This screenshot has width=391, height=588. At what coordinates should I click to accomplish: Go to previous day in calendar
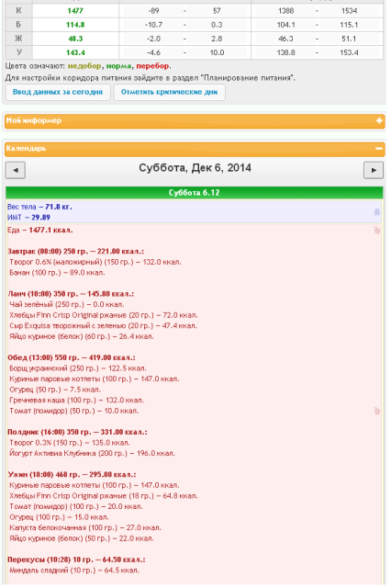pyautogui.click(x=16, y=170)
